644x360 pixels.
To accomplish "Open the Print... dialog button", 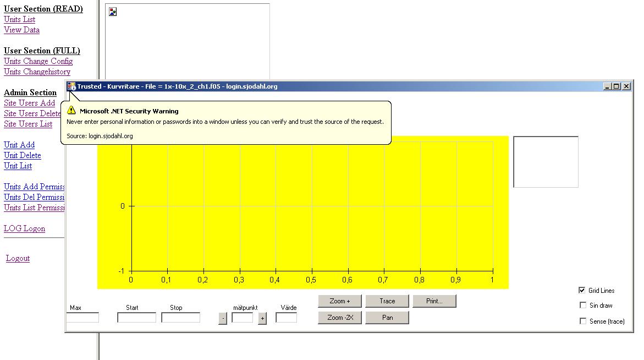I will 434,301.
